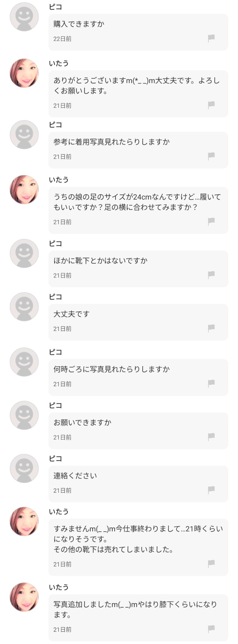Flag the 'すみません' reply about 21時
238x644 pixels.
[x=211, y=564]
